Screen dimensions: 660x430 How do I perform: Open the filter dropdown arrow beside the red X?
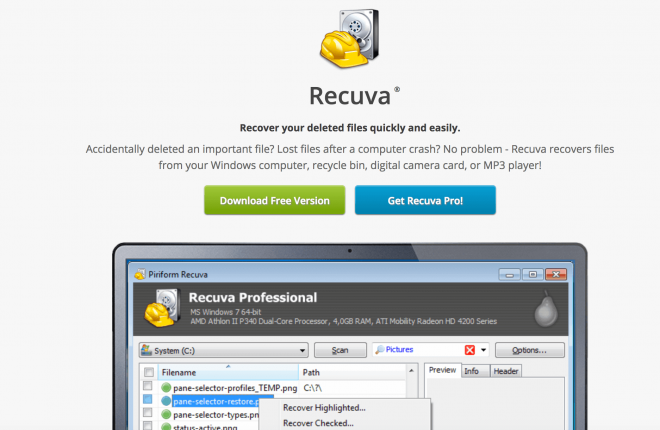pos(483,350)
